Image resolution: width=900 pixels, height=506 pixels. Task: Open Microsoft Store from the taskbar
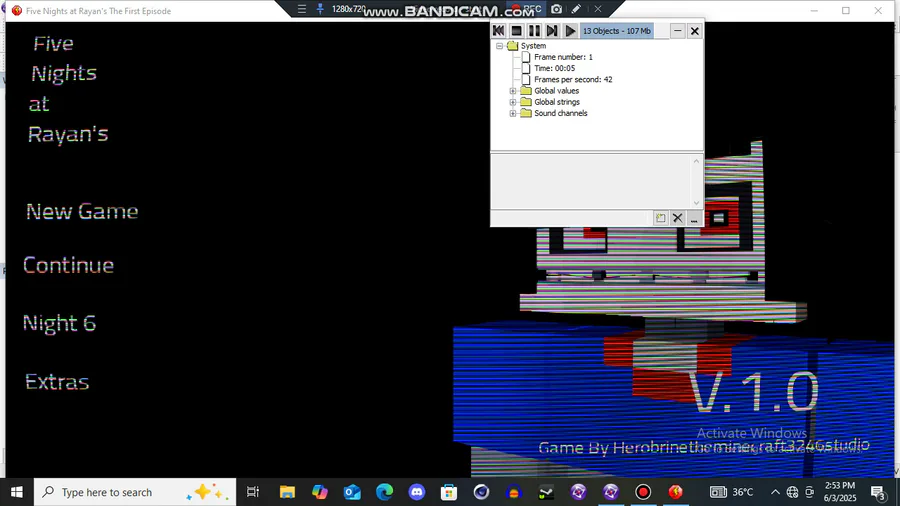[449, 492]
